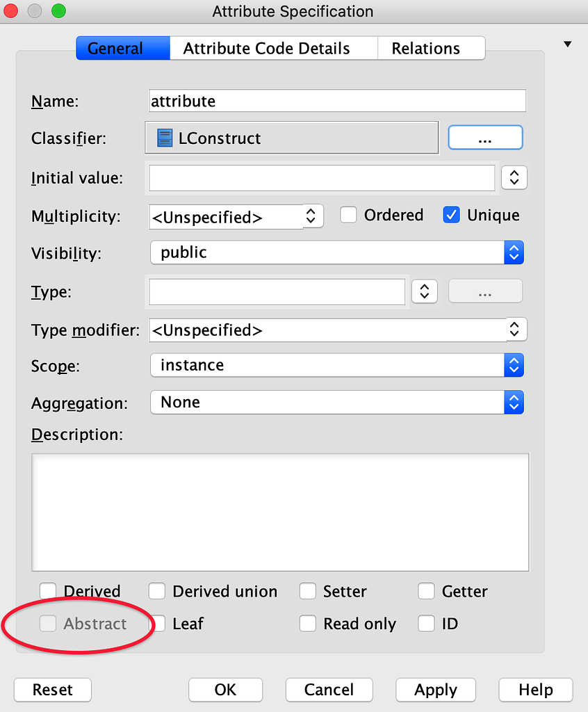
Task: Open the Type modifier dropdown
Action: pos(514,330)
